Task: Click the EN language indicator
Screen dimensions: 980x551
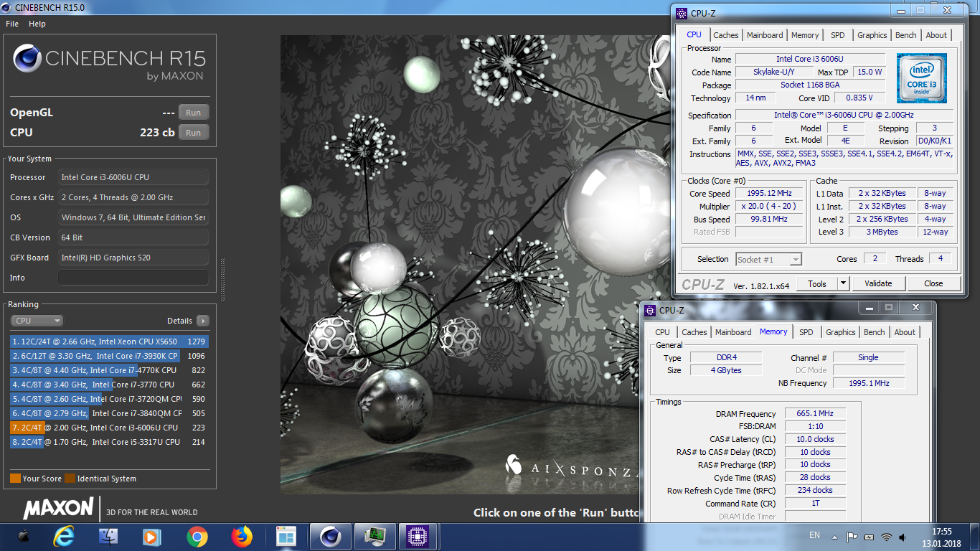Action: (814, 535)
